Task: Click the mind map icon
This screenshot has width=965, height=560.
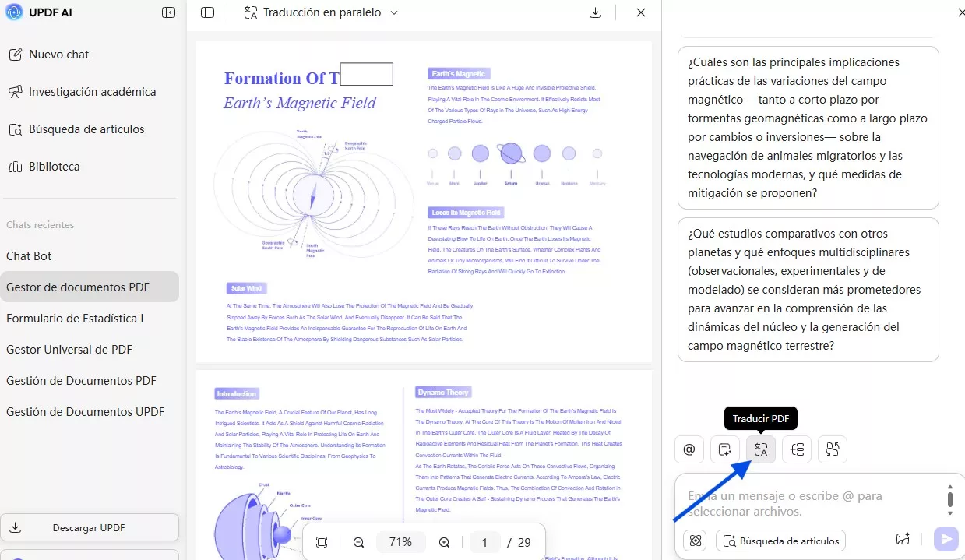Action: click(797, 449)
